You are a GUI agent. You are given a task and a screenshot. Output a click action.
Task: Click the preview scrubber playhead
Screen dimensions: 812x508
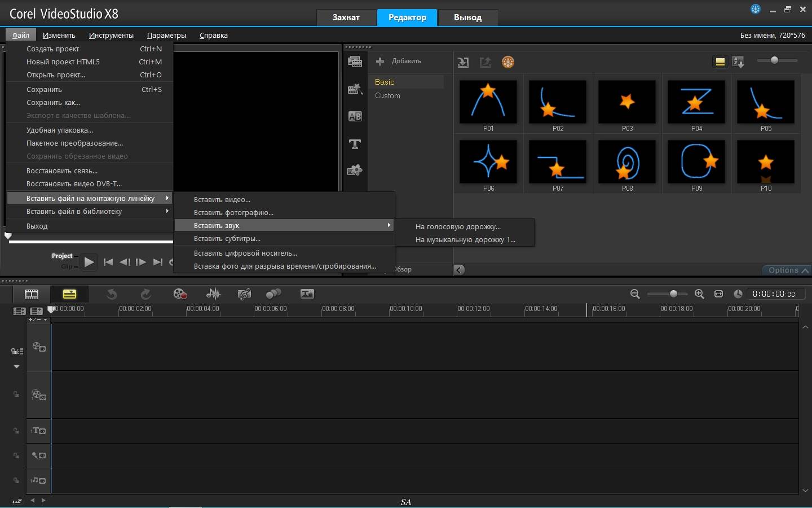(8, 236)
